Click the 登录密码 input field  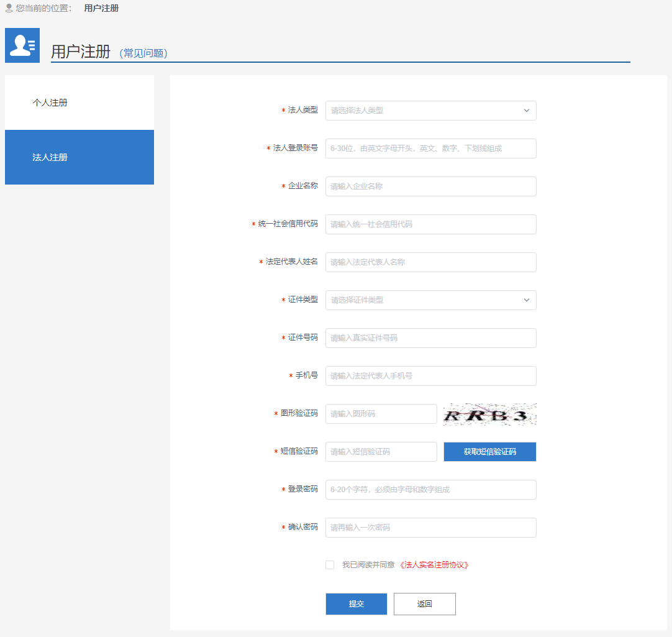coord(430,490)
